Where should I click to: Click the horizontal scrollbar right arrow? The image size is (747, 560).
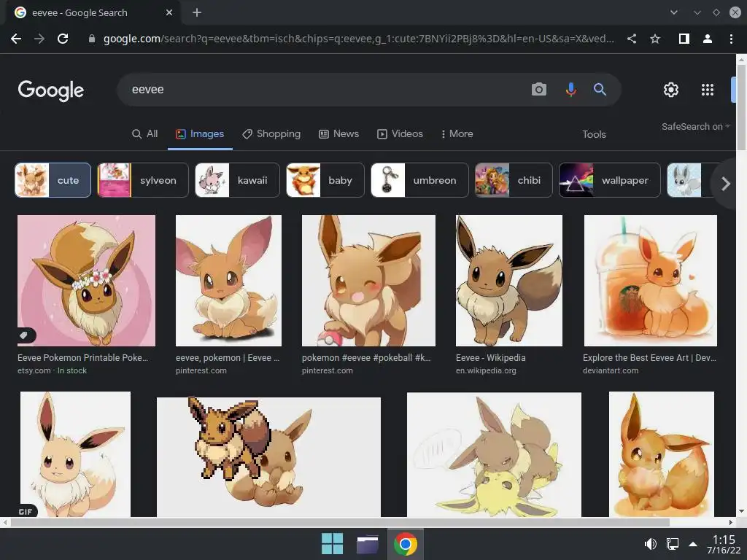point(730,522)
